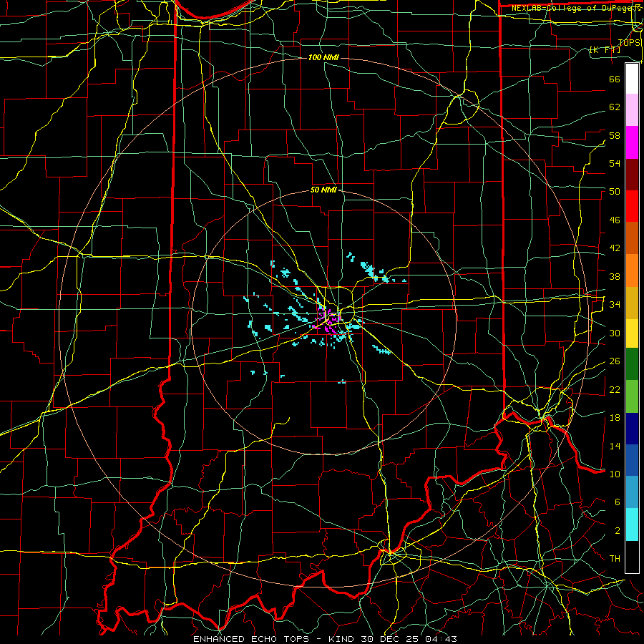Click the light green 26 legend swatch
Viewport: 644px width, 644px height.
pyautogui.click(x=632, y=396)
